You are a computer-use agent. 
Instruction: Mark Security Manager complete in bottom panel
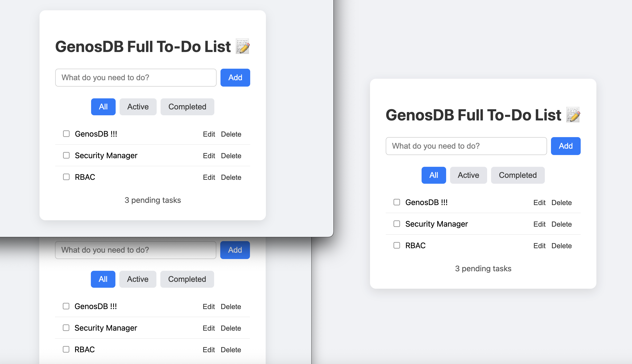coord(66,328)
